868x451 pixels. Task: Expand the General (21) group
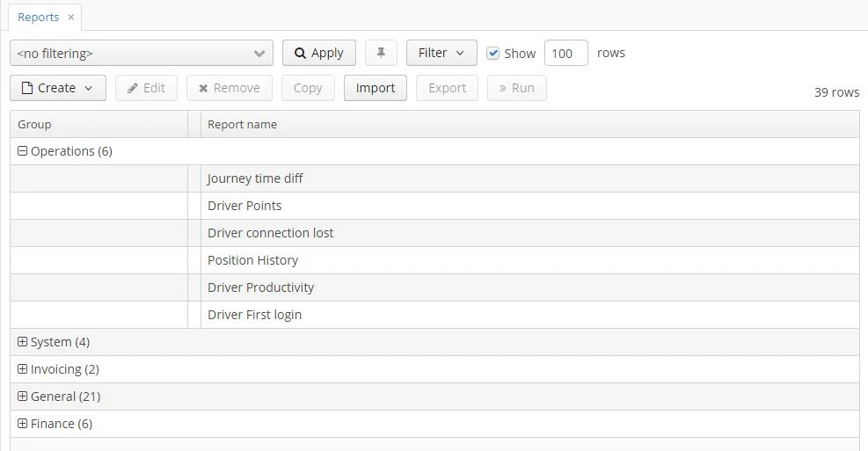pyautogui.click(x=22, y=396)
